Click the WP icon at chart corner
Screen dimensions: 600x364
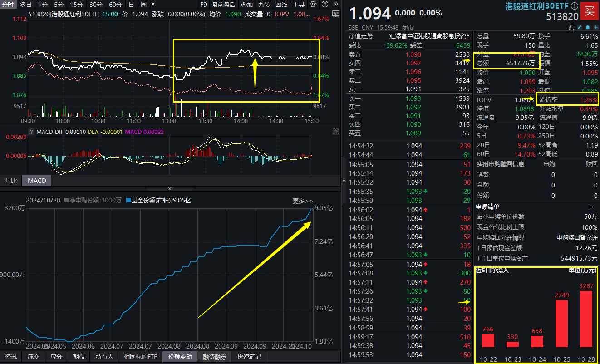point(335,14)
